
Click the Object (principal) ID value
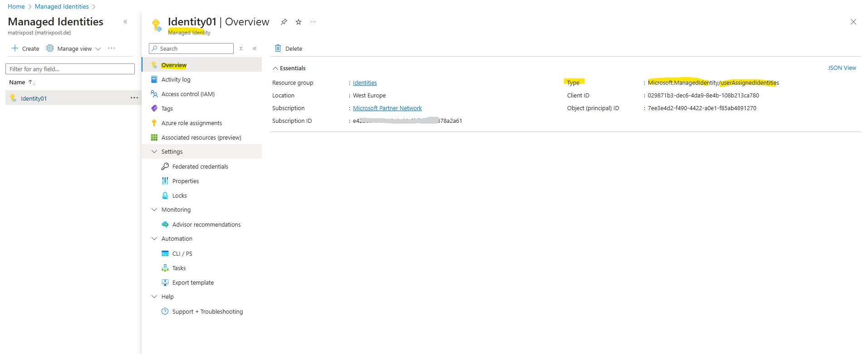(702, 108)
